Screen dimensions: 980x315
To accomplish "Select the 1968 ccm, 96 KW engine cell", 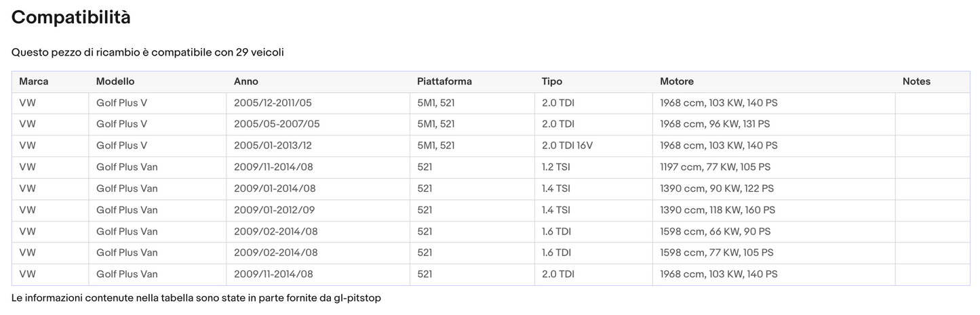I will [x=715, y=124].
